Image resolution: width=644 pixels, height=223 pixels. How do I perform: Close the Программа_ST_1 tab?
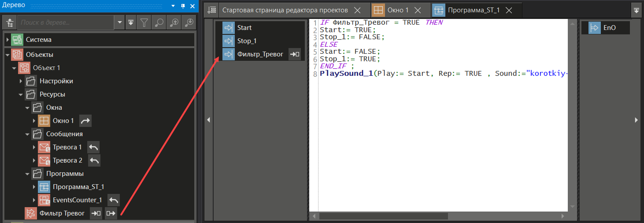click(x=509, y=10)
